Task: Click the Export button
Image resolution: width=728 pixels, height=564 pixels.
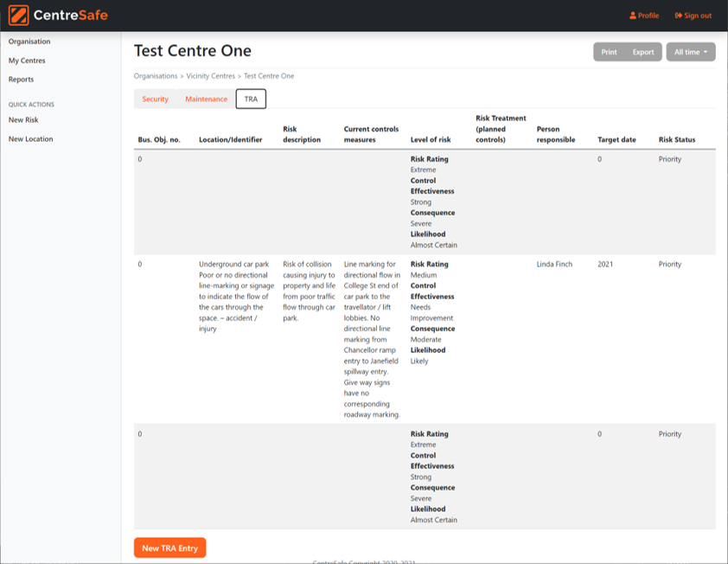Action: [x=643, y=52]
